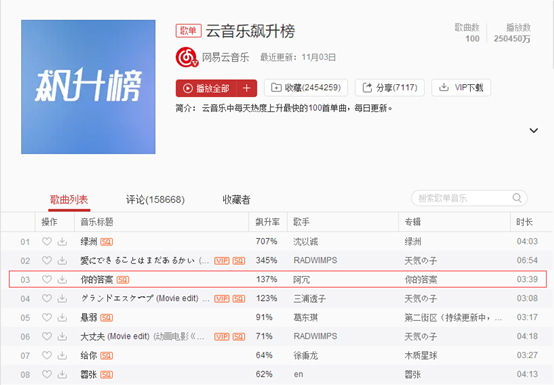Open artist 阿冗
The height and width of the screenshot is (385, 554).
[x=301, y=280]
